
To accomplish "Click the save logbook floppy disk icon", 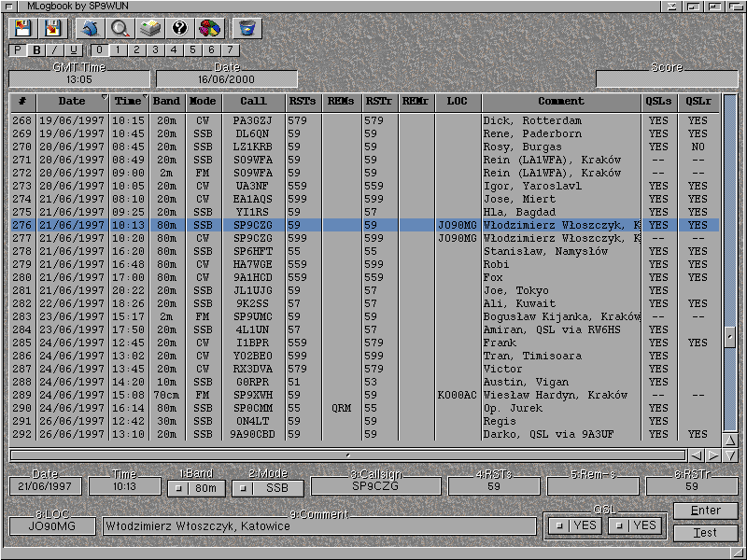I will click(53, 29).
